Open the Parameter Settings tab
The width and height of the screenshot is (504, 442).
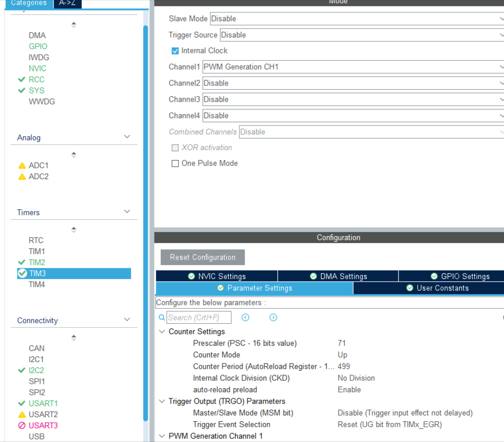pyautogui.click(x=254, y=288)
